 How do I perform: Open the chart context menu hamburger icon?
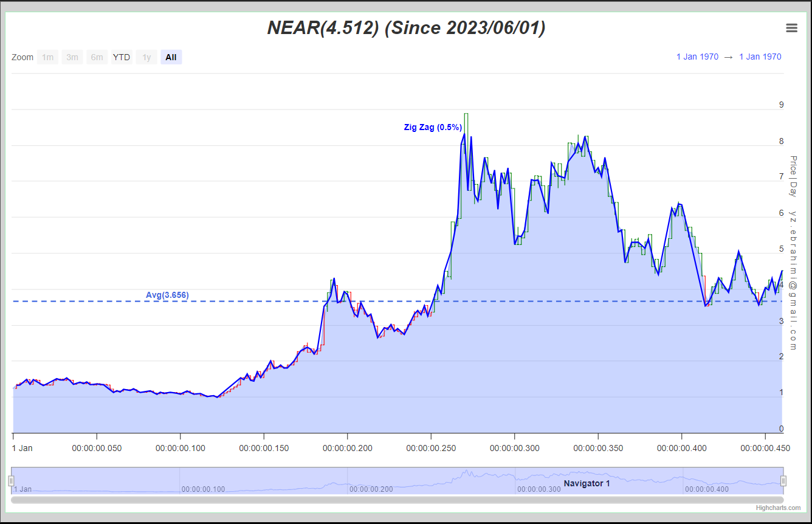(791, 28)
